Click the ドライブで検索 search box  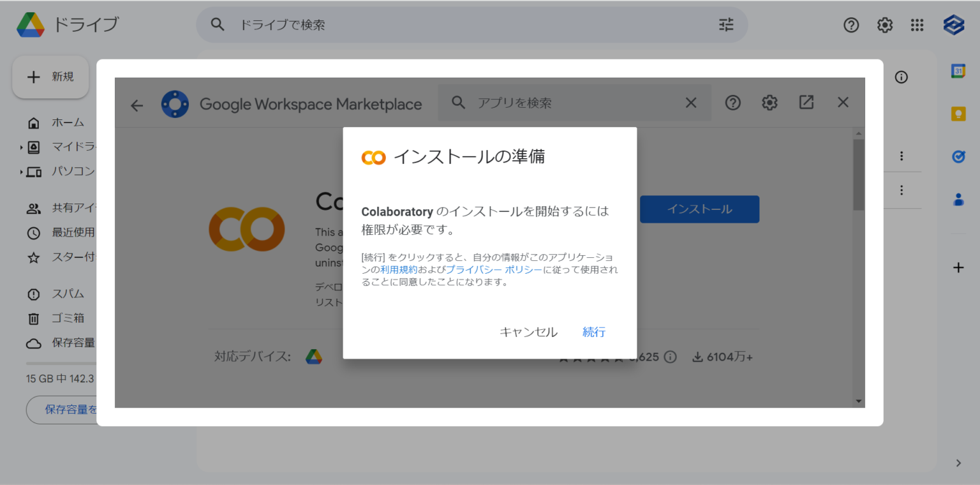pyautogui.click(x=472, y=25)
